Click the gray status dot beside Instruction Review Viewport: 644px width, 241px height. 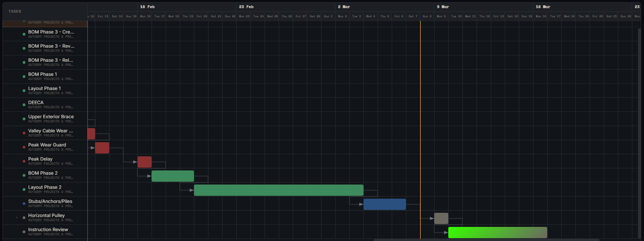pyautogui.click(x=24, y=232)
